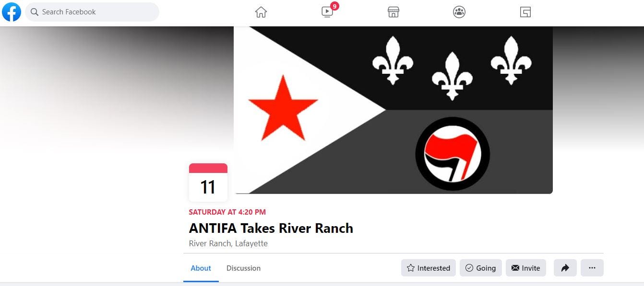Click the Invite button
644x286 pixels.
(x=525, y=268)
